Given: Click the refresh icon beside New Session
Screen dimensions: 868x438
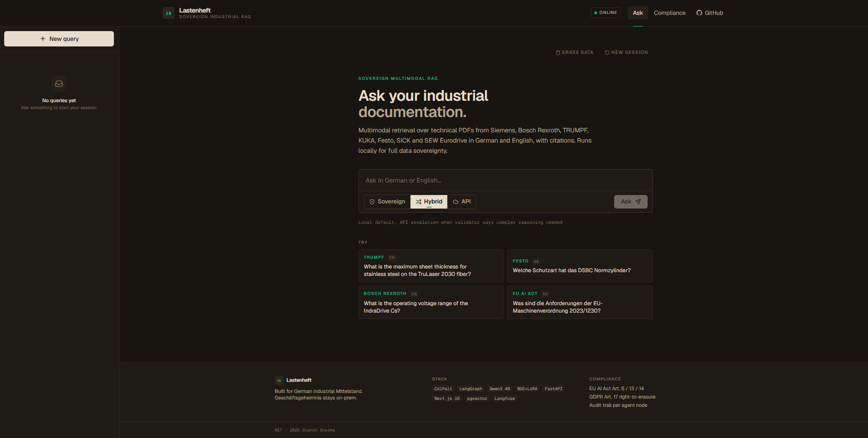Looking at the screenshot, I should tap(607, 52).
